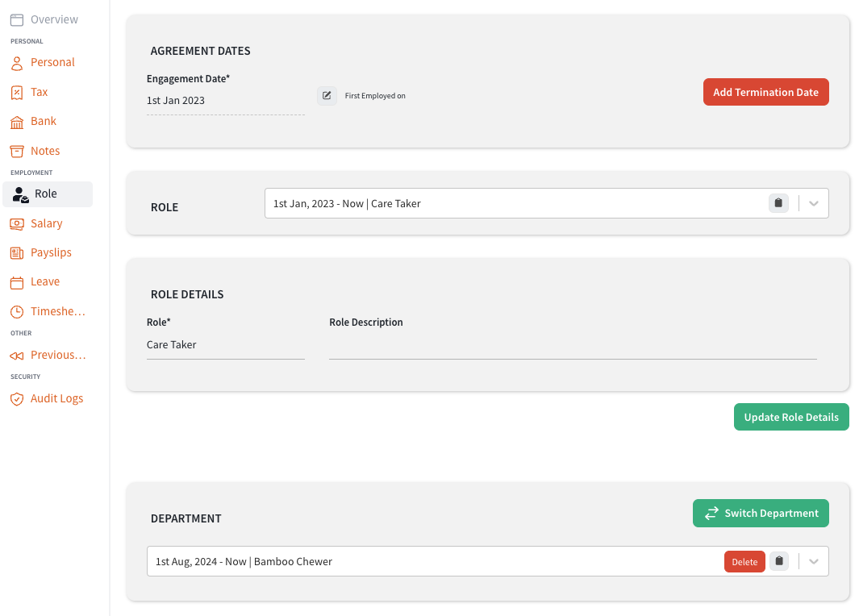Click the Role user-briefcase icon
This screenshot has height=616, width=859.
coord(21,194)
